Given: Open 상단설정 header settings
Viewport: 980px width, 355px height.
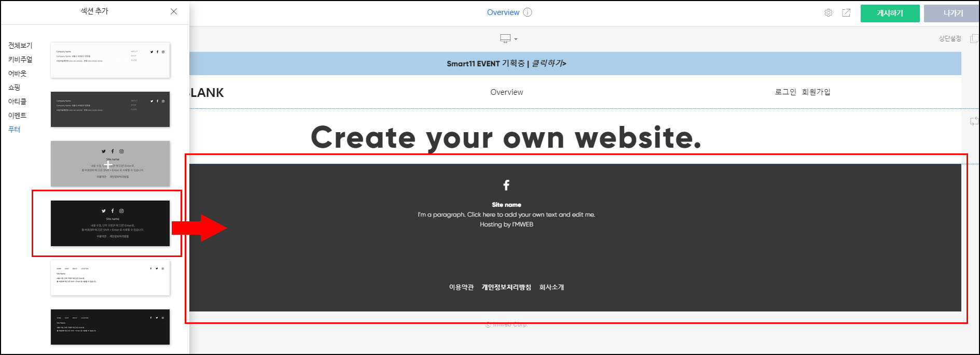Looking at the screenshot, I should point(950,39).
